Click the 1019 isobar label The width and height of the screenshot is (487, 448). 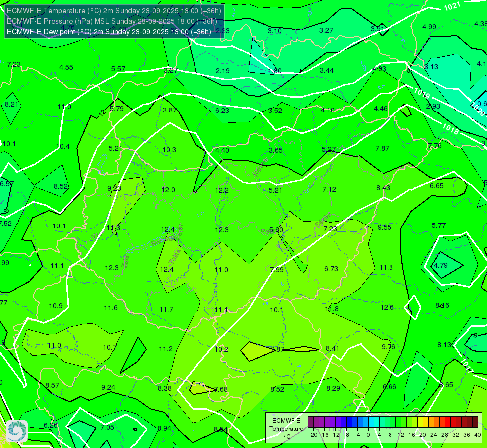click(422, 93)
